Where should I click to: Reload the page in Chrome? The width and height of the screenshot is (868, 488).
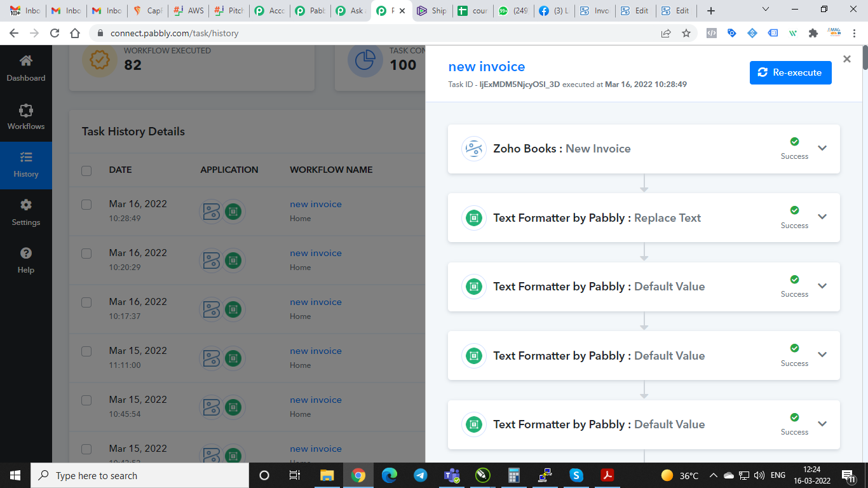coord(55,33)
